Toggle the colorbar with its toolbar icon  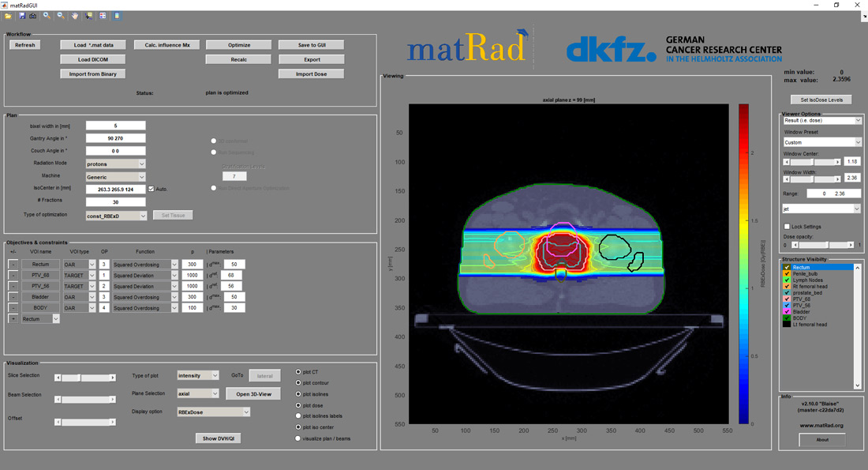[116, 15]
